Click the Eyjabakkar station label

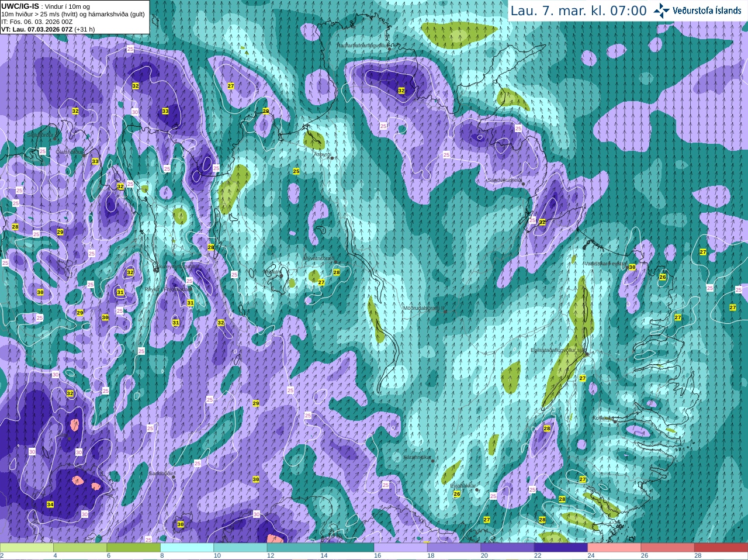[463, 486]
